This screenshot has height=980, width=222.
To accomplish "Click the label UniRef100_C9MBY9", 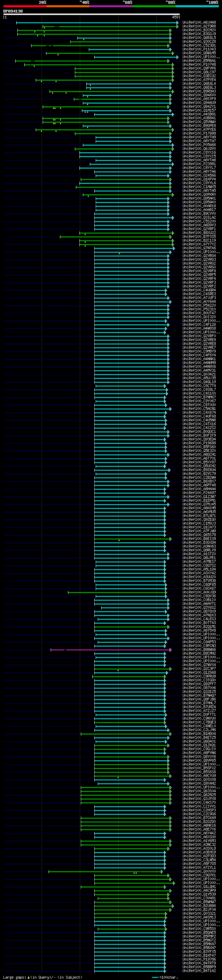I will (x=199, y=351).
